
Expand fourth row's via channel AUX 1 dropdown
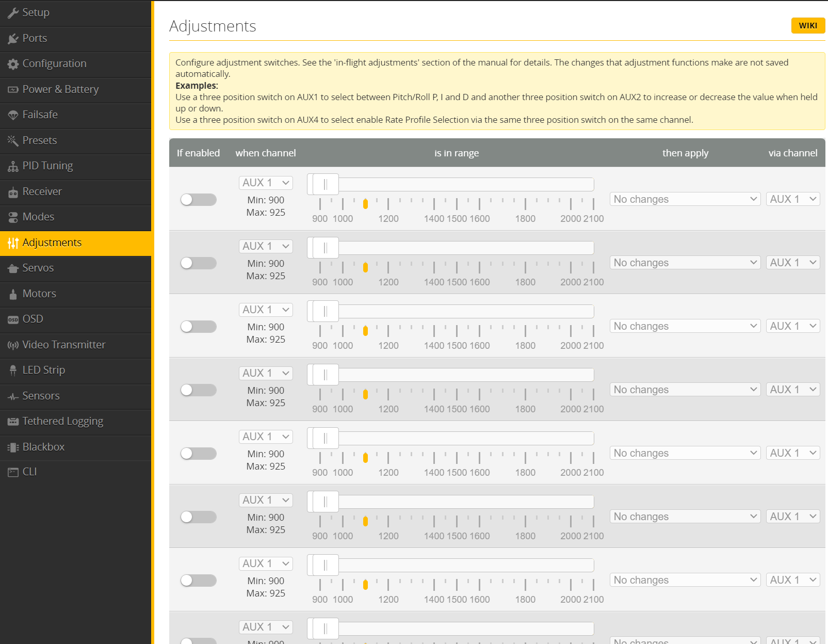tap(793, 390)
